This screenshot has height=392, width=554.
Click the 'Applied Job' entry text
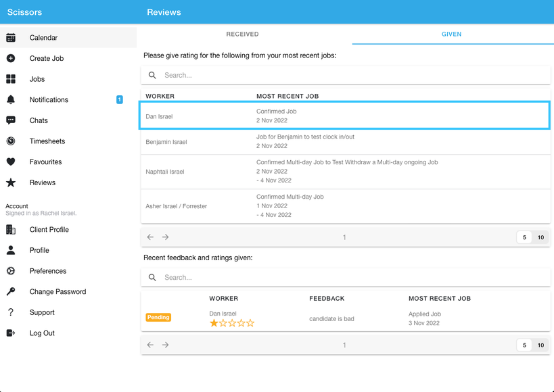(x=425, y=314)
